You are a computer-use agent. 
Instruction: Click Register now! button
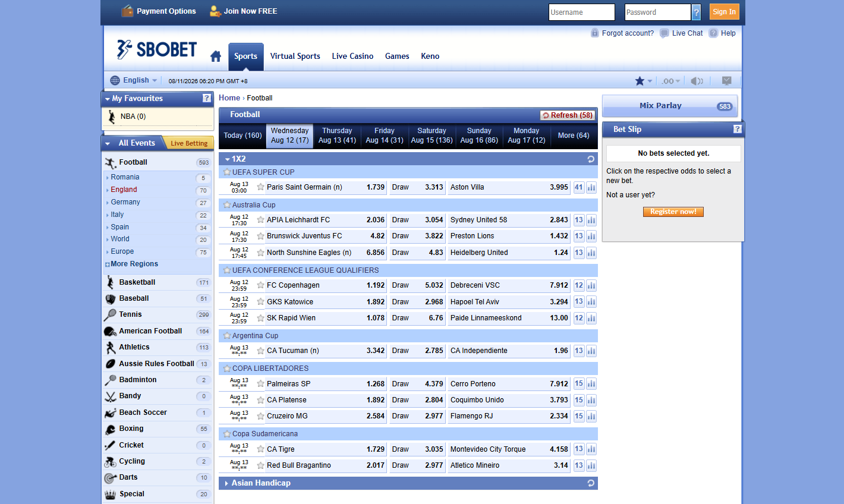pyautogui.click(x=673, y=212)
